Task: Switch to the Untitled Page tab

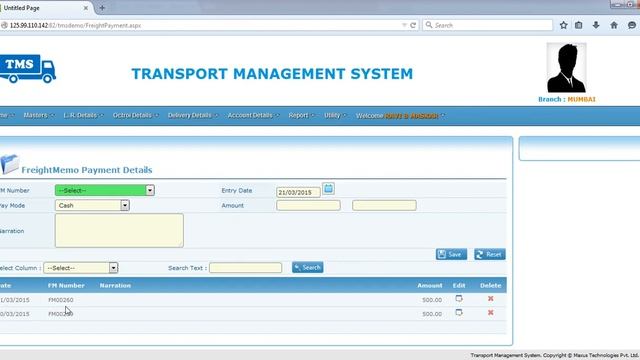Action: pos(45,8)
